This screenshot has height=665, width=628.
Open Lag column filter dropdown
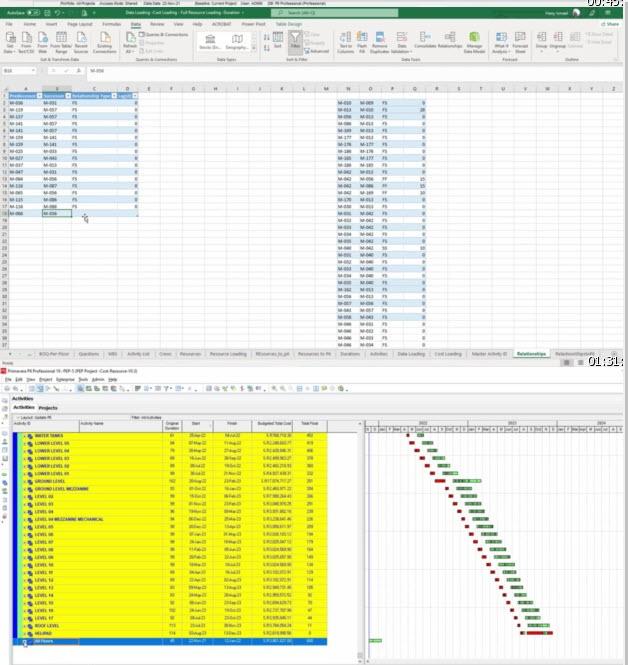click(x=135, y=96)
